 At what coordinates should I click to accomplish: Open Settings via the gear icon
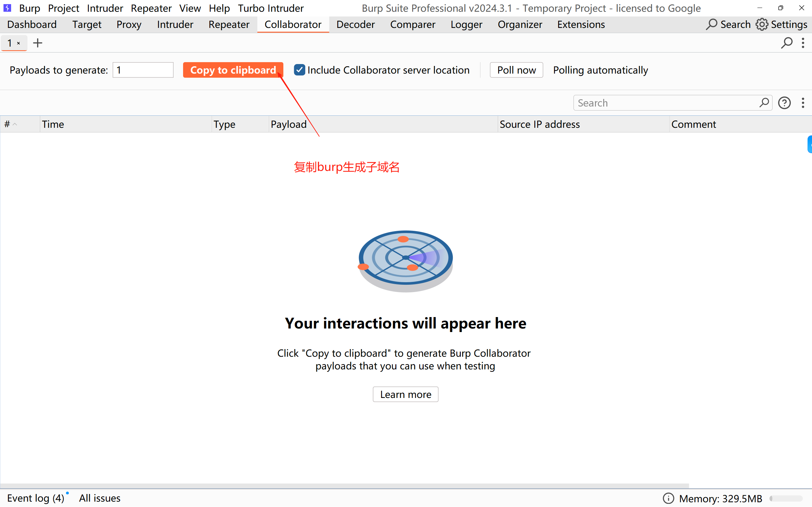pyautogui.click(x=762, y=24)
